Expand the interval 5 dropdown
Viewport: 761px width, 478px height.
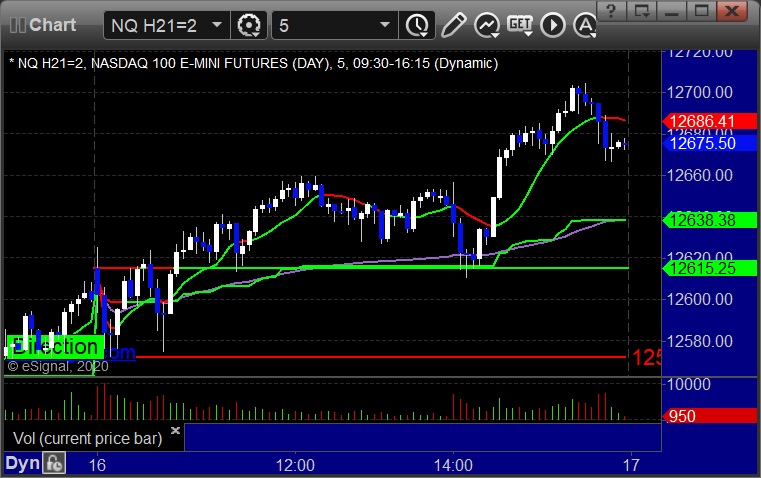point(384,25)
